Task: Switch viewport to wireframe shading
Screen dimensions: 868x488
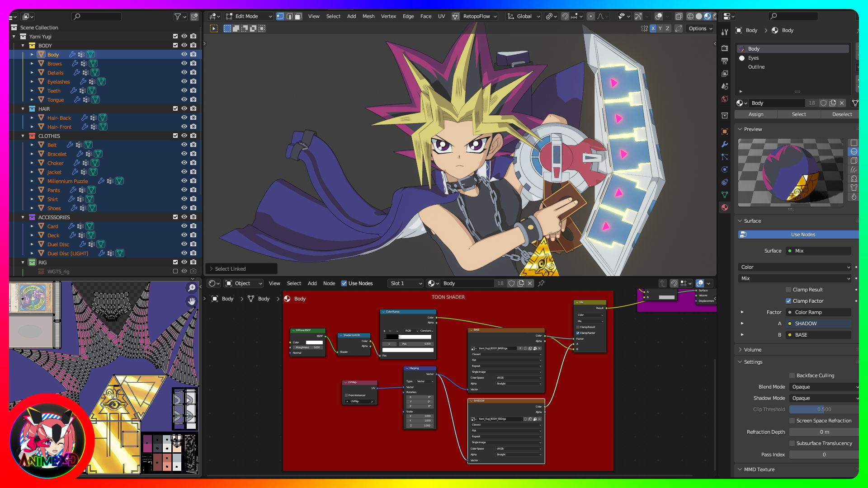Action: (x=690, y=16)
